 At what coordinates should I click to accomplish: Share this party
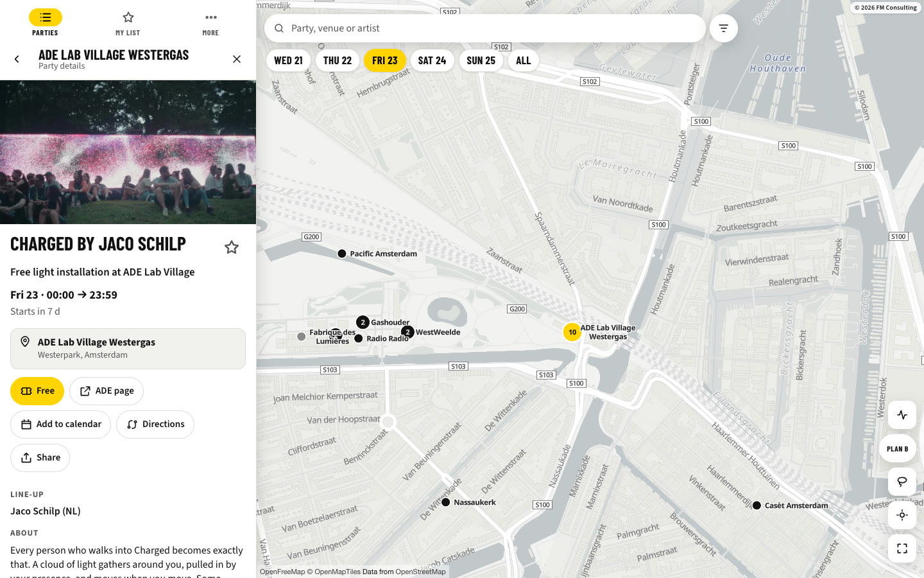click(40, 458)
